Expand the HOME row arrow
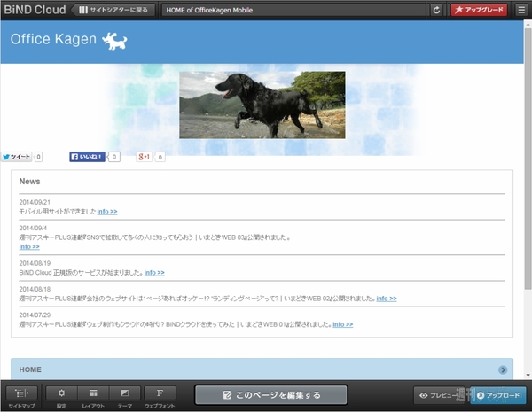 [503, 369]
